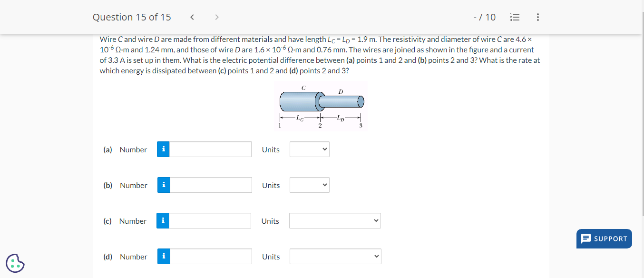Click the '- / 10' score indicator
This screenshot has width=644, height=278.
(485, 17)
